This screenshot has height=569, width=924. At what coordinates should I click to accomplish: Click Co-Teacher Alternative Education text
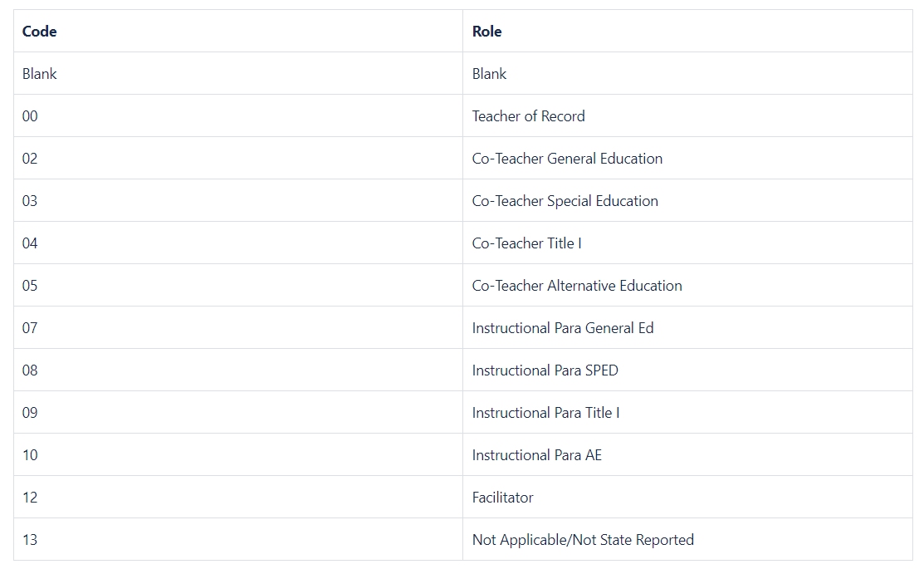[577, 286]
